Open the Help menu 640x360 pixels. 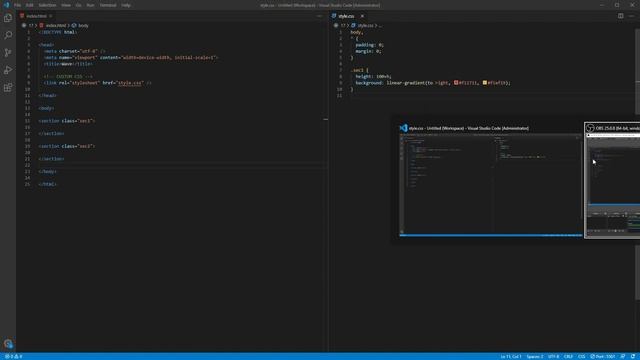(x=126, y=5)
